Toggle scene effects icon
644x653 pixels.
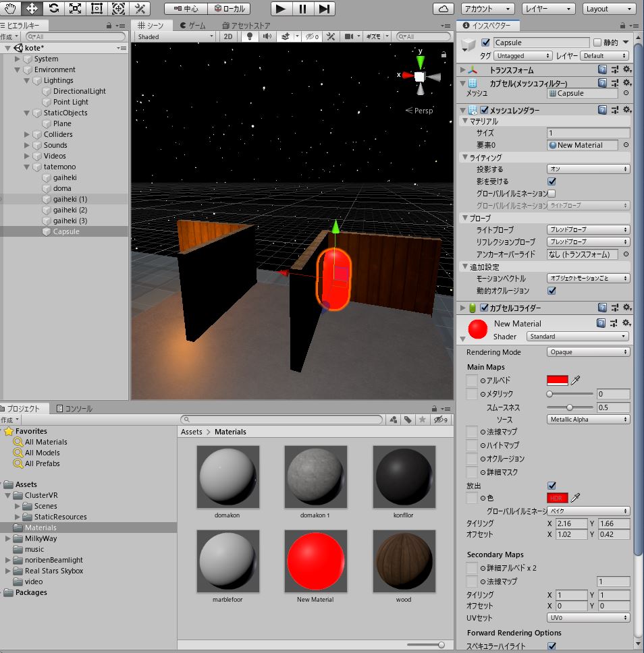coord(285,36)
